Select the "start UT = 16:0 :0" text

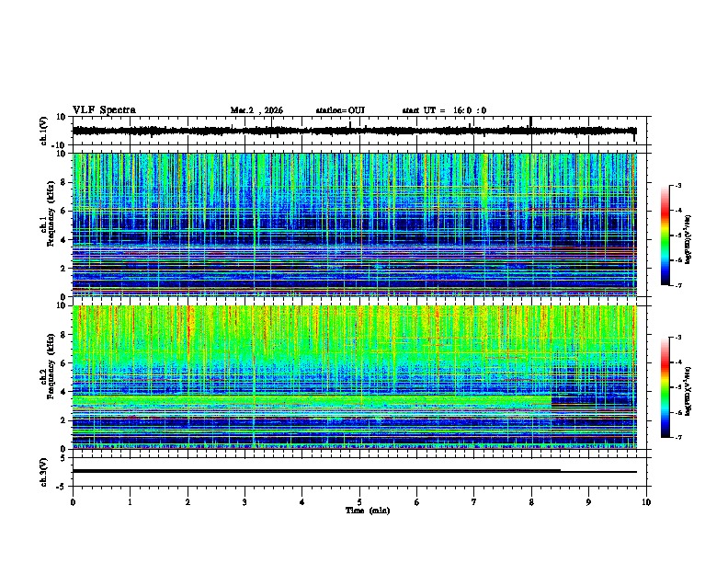point(444,110)
